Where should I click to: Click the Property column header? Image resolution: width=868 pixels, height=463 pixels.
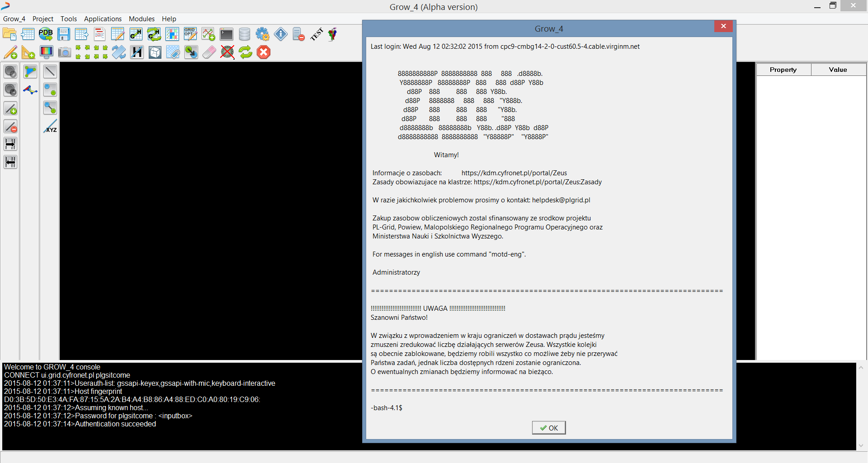tap(783, 70)
